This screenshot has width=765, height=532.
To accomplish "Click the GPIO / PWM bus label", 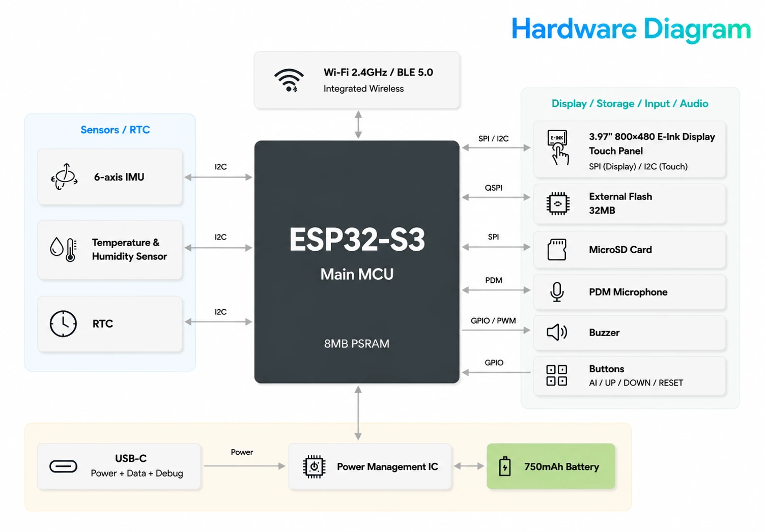I will tap(493, 320).
